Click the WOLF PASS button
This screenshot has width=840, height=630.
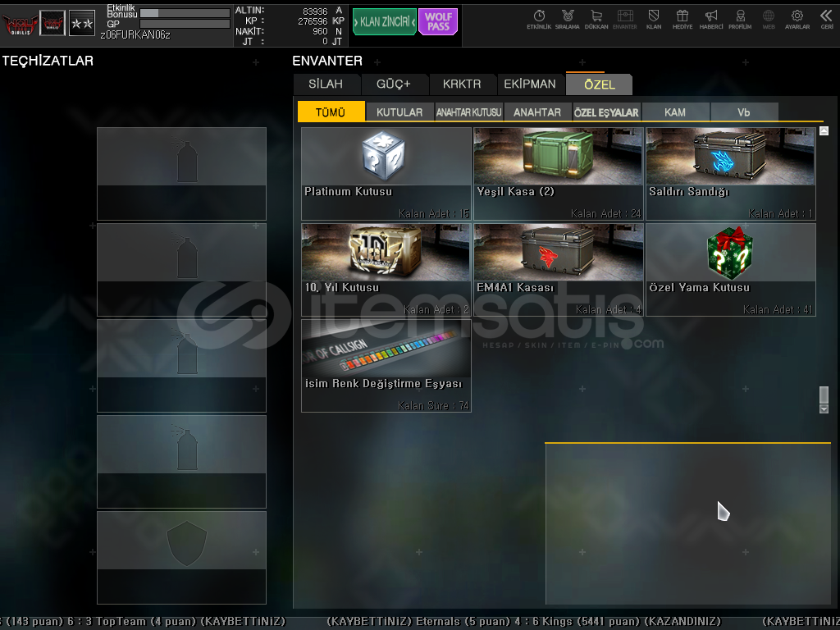point(438,22)
